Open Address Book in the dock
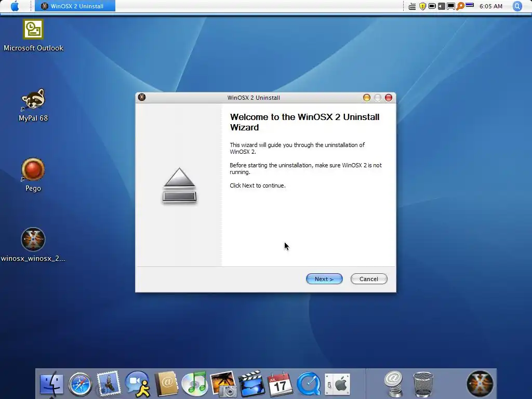Viewport: 532px width, 399px height. coord(166,384)
